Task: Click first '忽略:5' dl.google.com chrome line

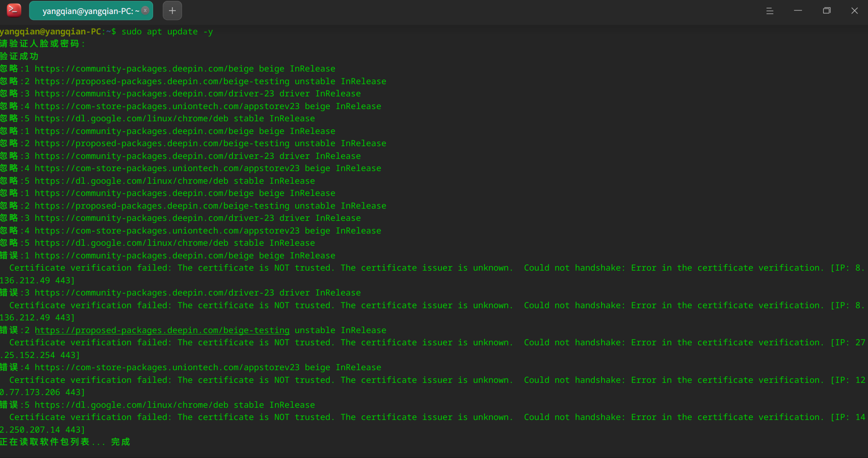Action: tap(158, 119)
